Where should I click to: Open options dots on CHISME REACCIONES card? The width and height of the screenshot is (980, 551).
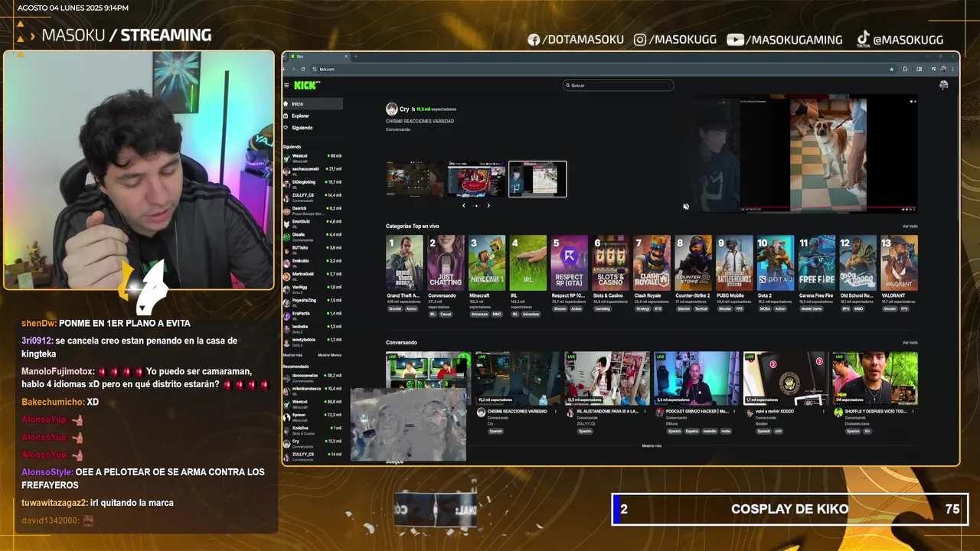(x=557, y=412)
